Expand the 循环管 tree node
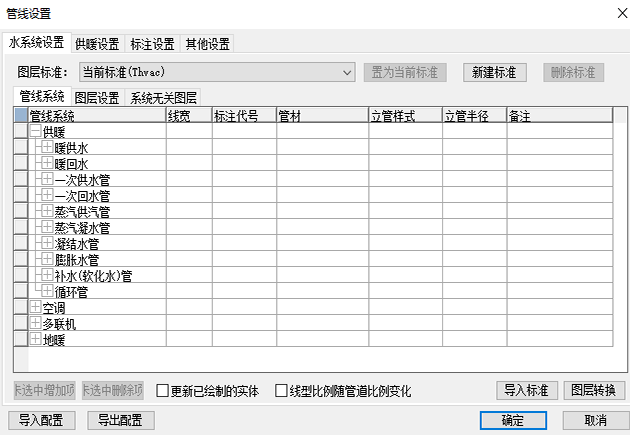The height and width of the screenshot is (435, 630). pos(47,292)
